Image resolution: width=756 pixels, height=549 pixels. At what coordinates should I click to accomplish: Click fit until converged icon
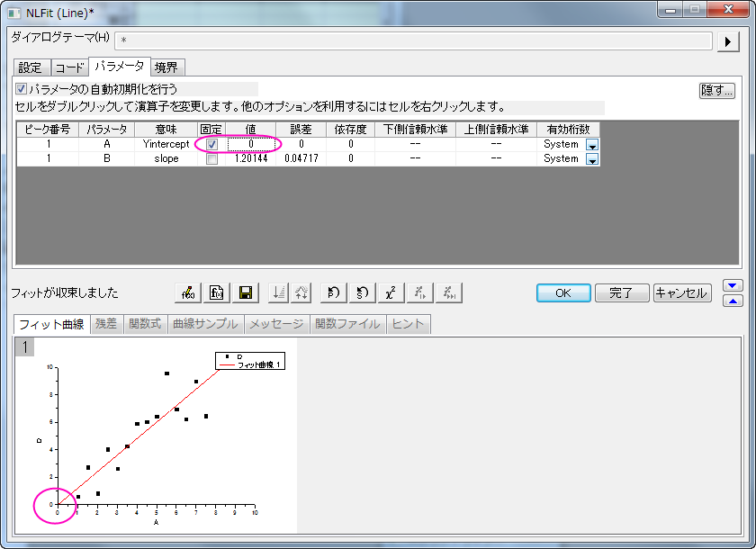coord(449,292)
